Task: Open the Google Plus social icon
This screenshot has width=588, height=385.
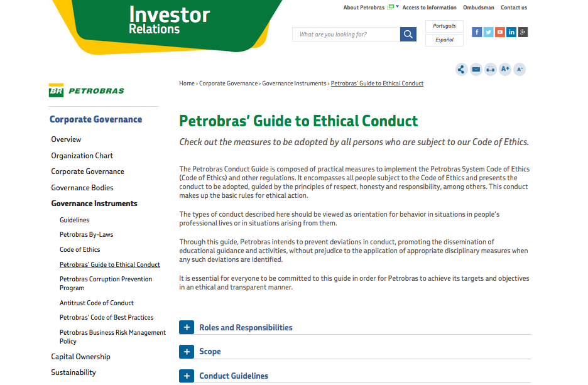Action: point(523,32)
